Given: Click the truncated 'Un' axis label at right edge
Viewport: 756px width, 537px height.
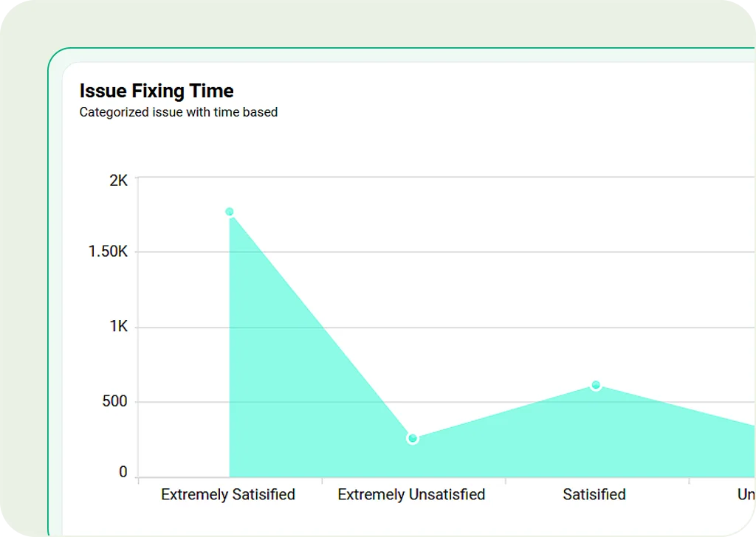Looking at the screenshot, I should tap(746, 494).
